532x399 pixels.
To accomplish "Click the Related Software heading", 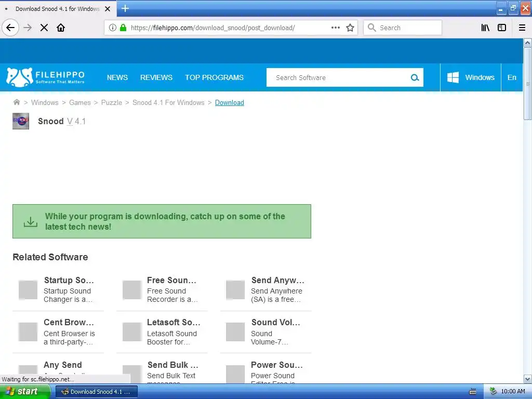I will pyautogui.click(x=50, y=257).
